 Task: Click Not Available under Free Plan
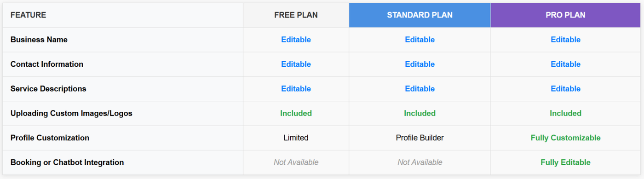(x=296, y=162)
